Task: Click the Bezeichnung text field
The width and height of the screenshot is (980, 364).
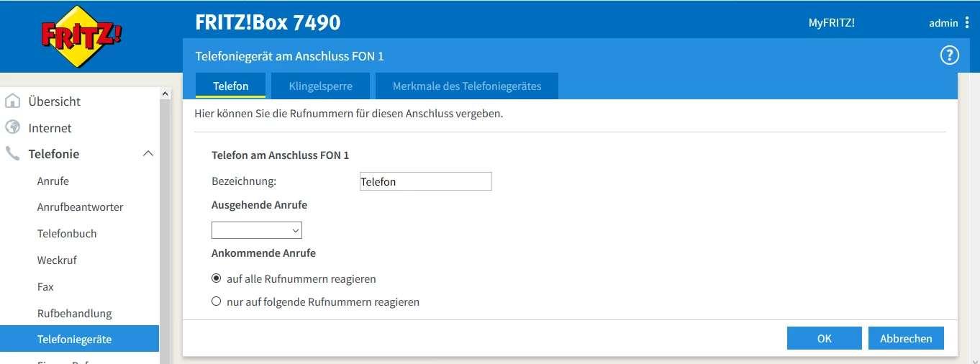Action: click(425, 181)
